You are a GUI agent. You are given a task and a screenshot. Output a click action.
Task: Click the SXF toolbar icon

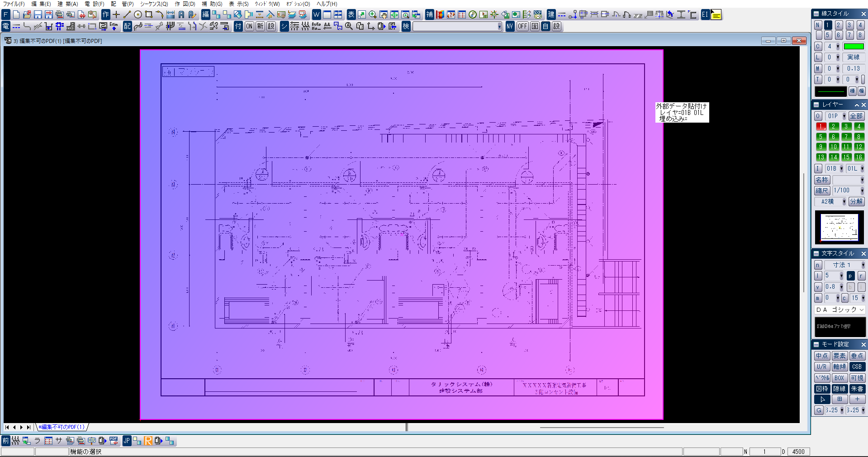coord(538,15)
